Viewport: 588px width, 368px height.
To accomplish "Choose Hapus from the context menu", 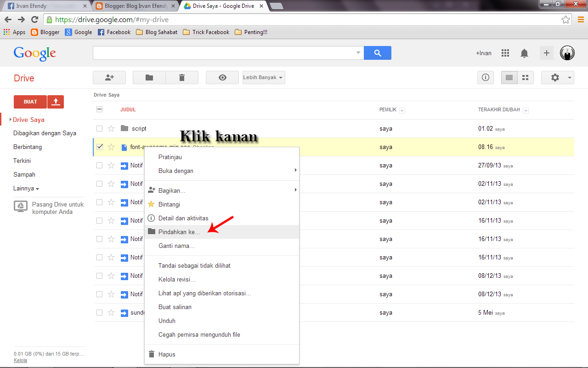I will (222, 354).
